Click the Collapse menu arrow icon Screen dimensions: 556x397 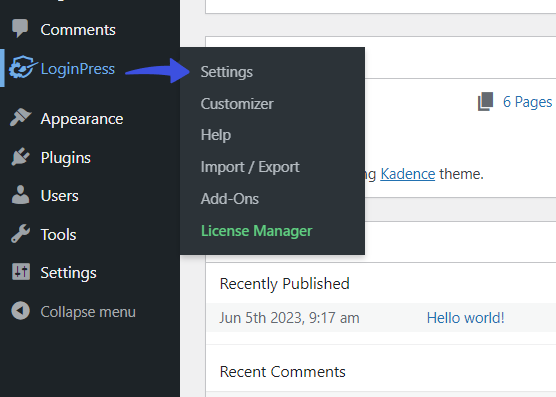(20, 311)
